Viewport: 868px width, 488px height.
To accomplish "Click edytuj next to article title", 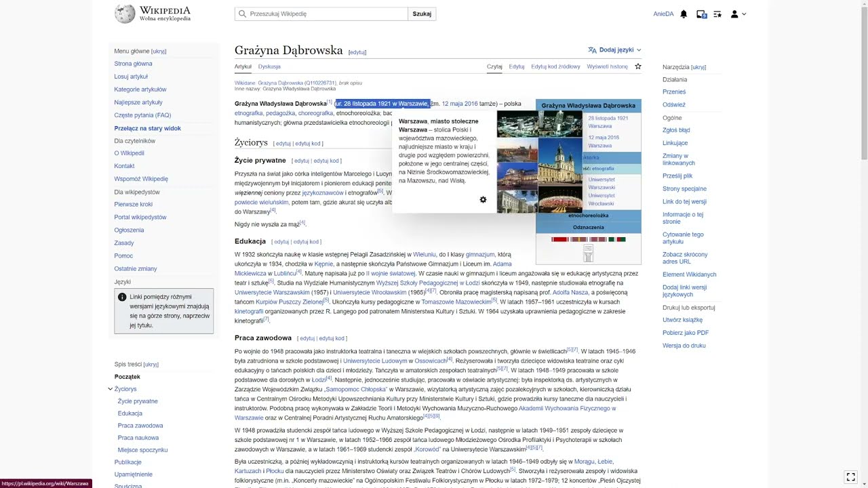I will 357,52.
